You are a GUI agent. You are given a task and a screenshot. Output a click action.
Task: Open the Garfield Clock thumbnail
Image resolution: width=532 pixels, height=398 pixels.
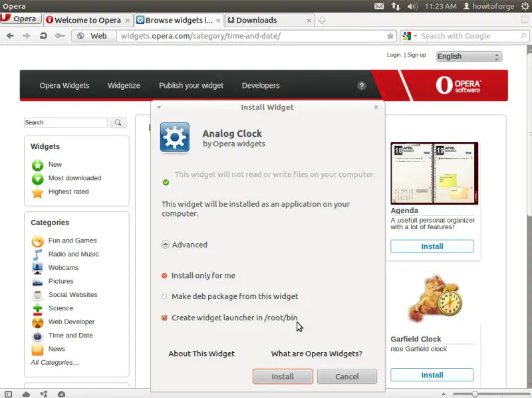pyautogui.click(x=435, y=299)
